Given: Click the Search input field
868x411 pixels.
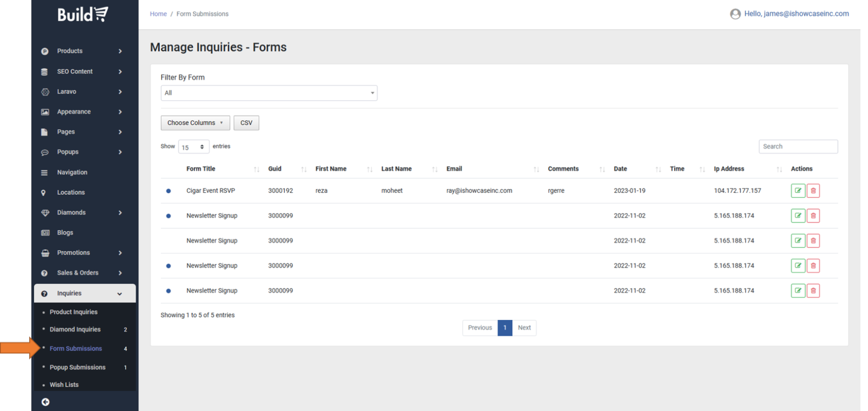Looking at the screenshot, I should point(798,147).
